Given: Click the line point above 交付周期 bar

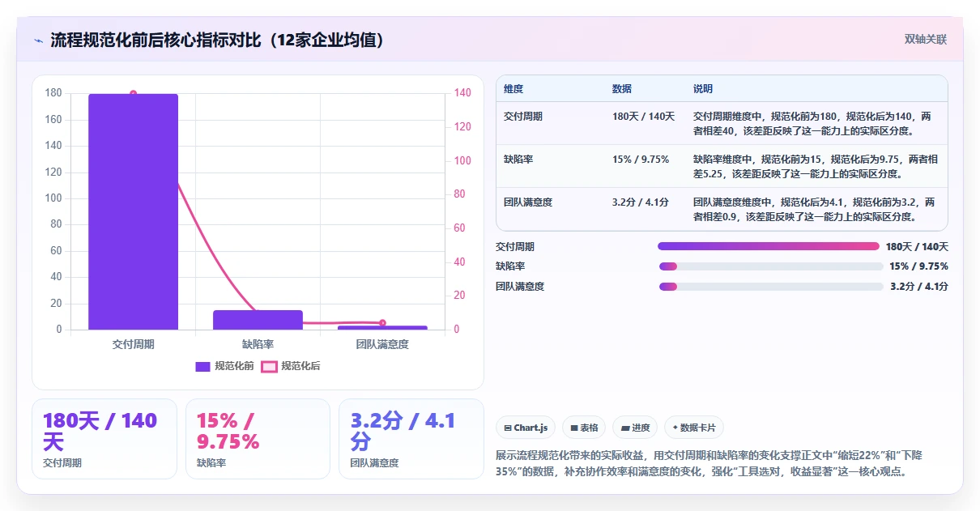Looking at the screenshot, I should coord(133,94).
